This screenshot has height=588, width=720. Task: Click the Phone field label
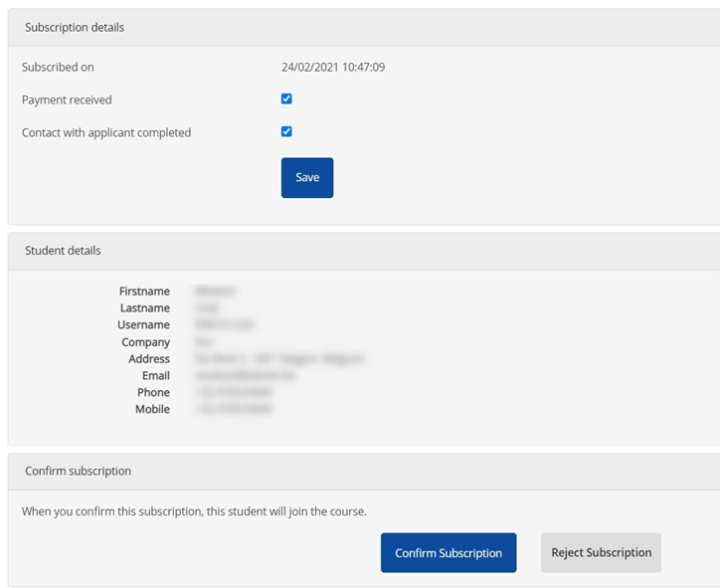click(153, 392)
